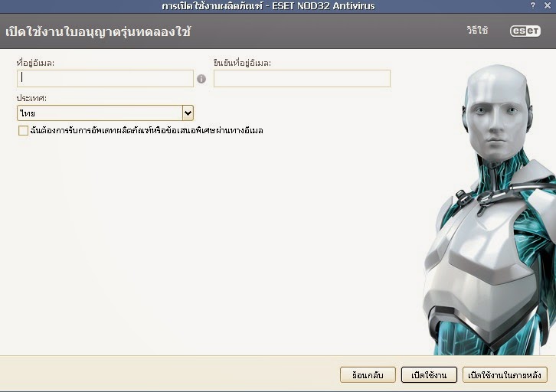Tick the product updates via email checkbox
This screenshot has height=392, width=556.
[x=24, y=130]
